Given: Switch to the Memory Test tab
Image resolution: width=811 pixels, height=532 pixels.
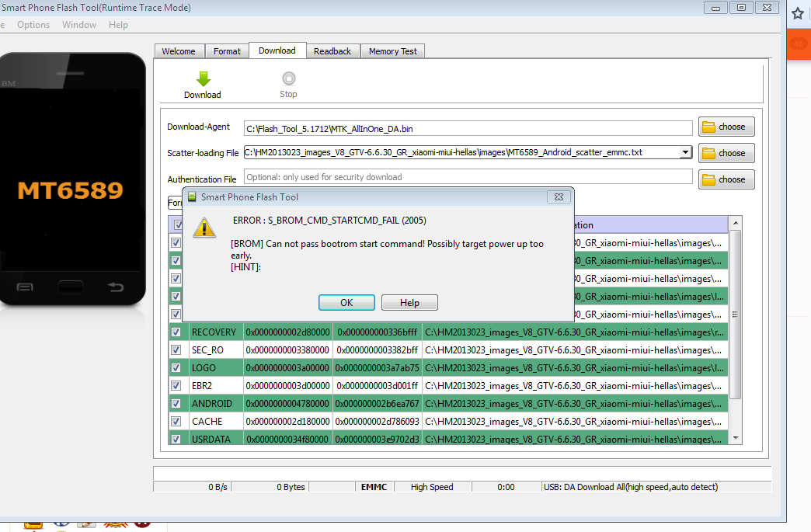Looking at the screenshot, I should tap(392, 51).
